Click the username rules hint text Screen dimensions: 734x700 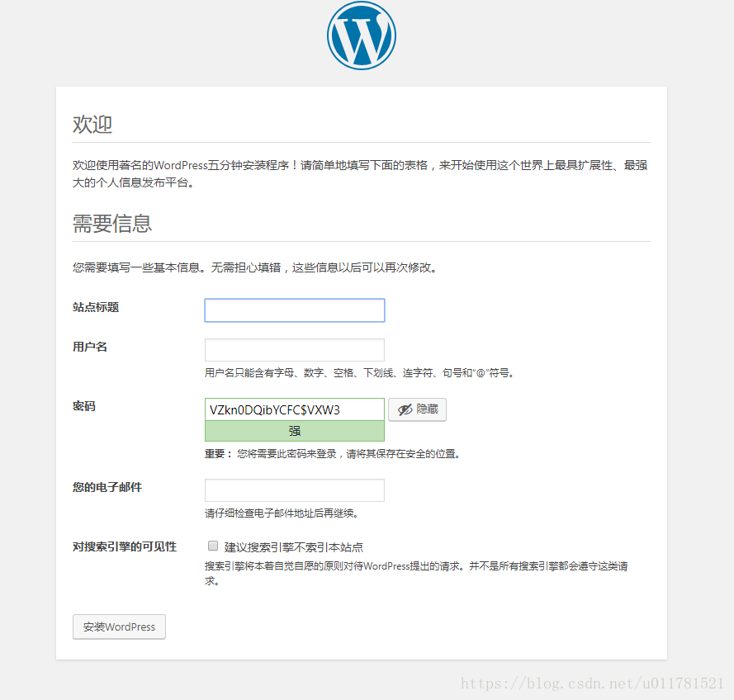click(x=359, y=373)
